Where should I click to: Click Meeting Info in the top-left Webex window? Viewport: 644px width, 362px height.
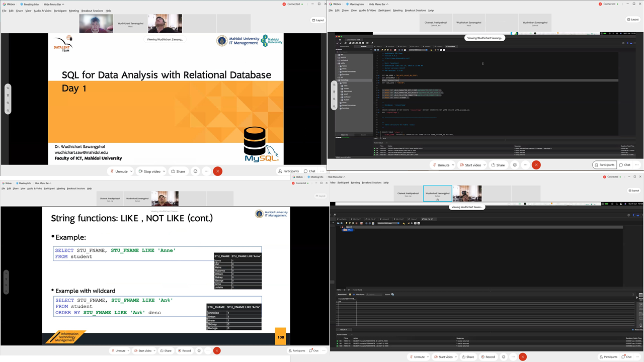pos(30,4)
